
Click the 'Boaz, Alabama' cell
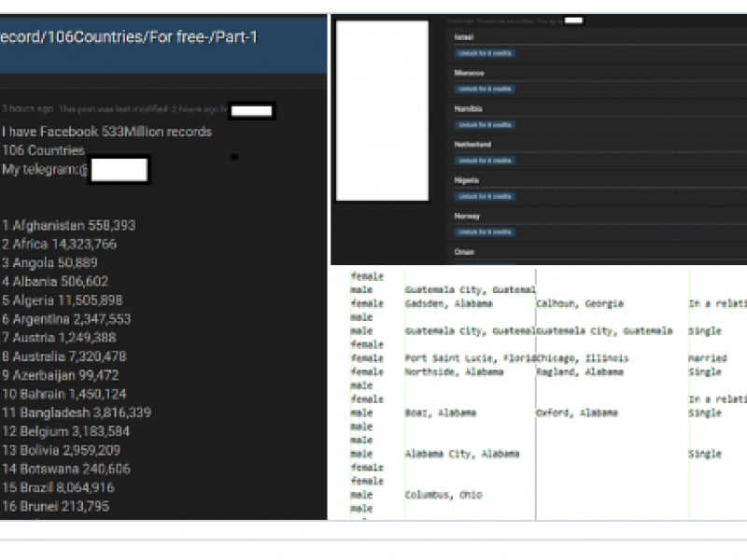(x=441, y=413)
